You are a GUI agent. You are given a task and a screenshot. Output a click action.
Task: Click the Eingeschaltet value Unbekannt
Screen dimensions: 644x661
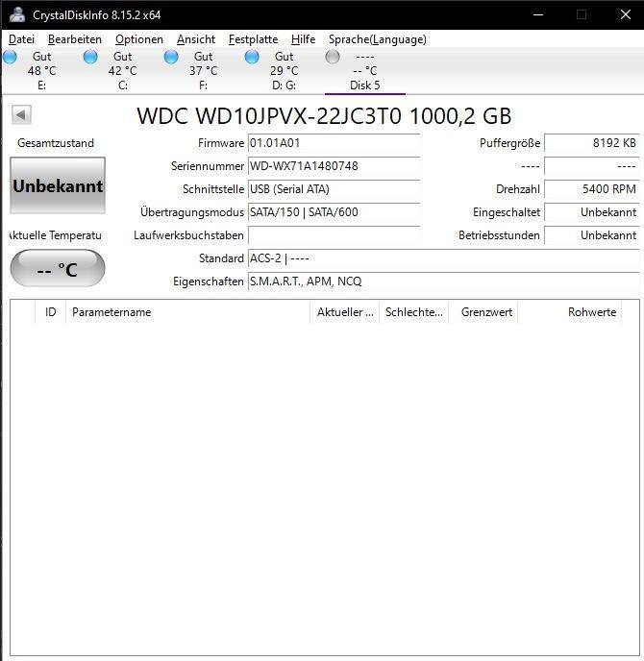tap(592, 212)
